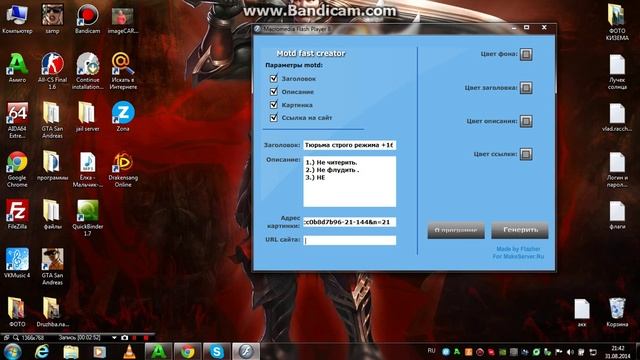Image resolution: width=640 pixels, height=360 pixels.
Task: Launch VLC from the taskbar
Action: coord(129,351)
